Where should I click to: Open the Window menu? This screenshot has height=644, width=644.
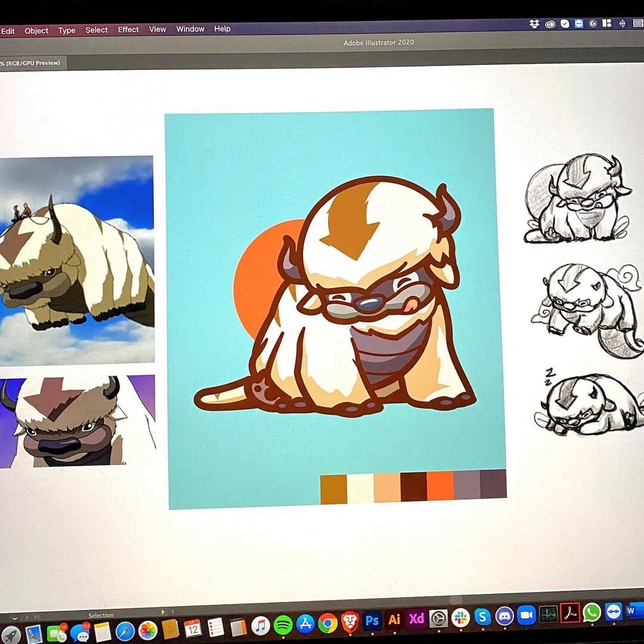coord(190,29)
